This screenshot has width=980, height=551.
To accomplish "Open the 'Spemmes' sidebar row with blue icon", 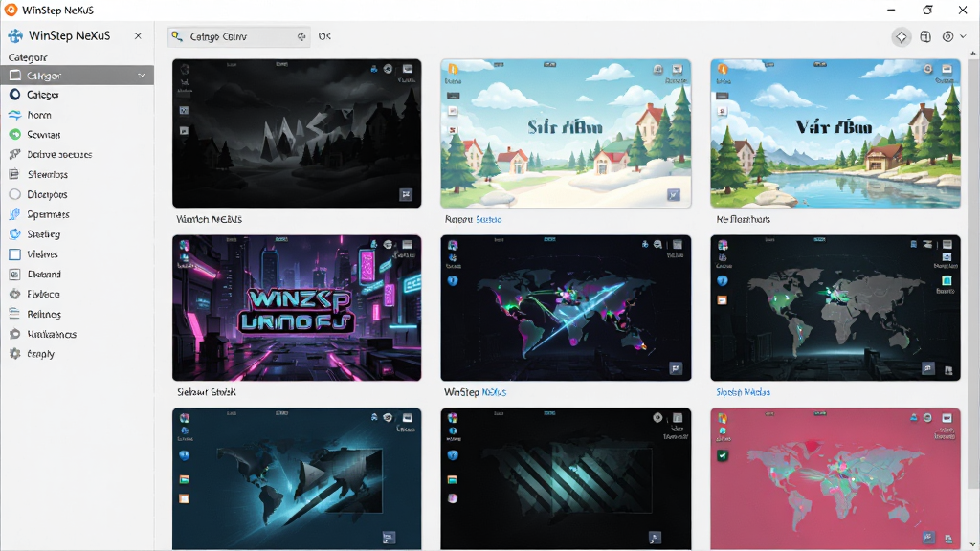I will click(77, 215).
